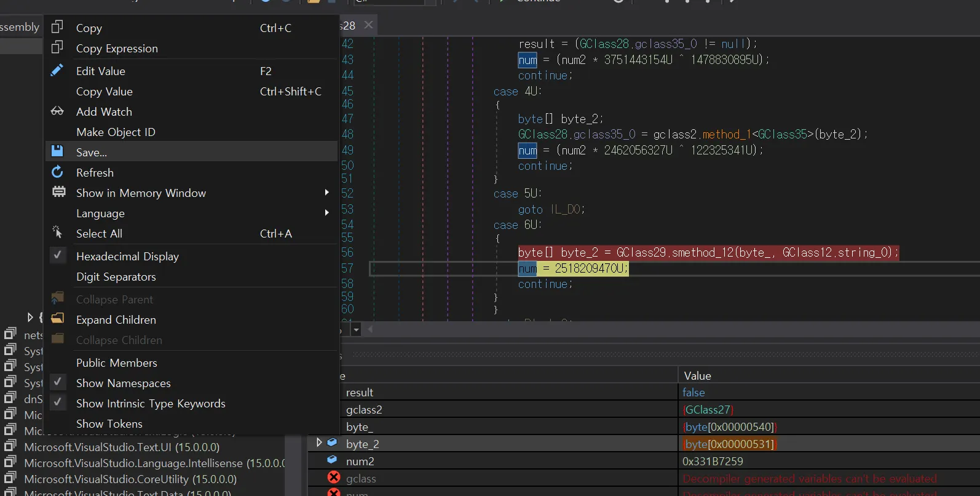Toggle Hexadecimal Display checkmark
Viewport: 980px width, 496px height.
click(x=57, y=255)
